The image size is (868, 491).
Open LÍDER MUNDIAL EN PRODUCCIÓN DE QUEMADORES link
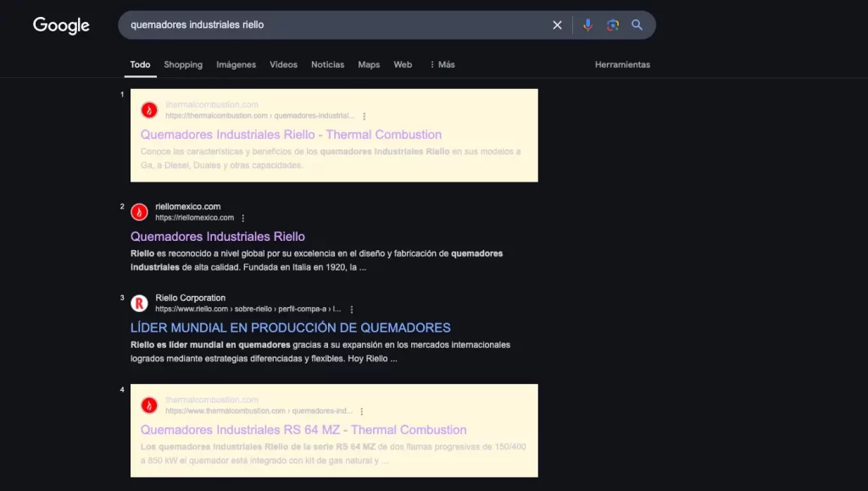tap(290, 327)
